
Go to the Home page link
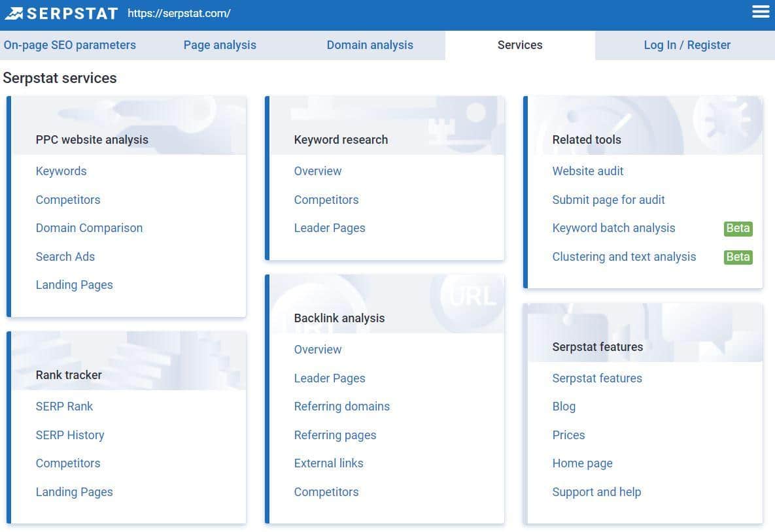(x=582, y=463)
